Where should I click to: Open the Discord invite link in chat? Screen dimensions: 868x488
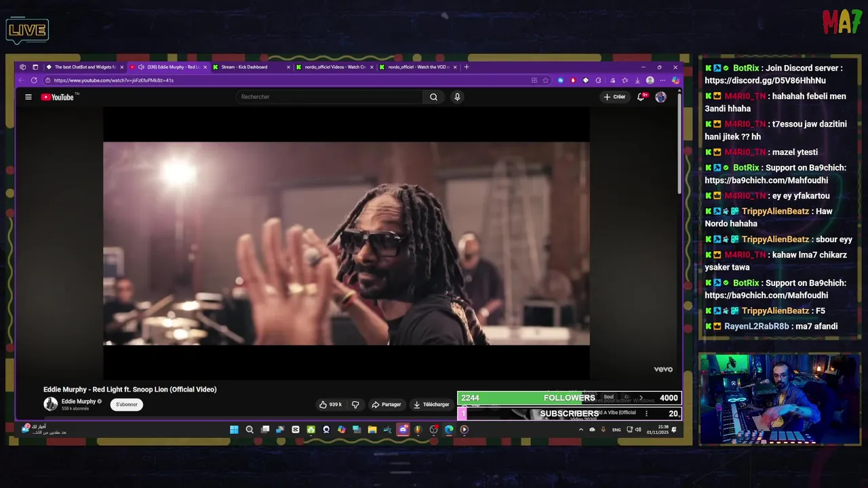(765, 81)
